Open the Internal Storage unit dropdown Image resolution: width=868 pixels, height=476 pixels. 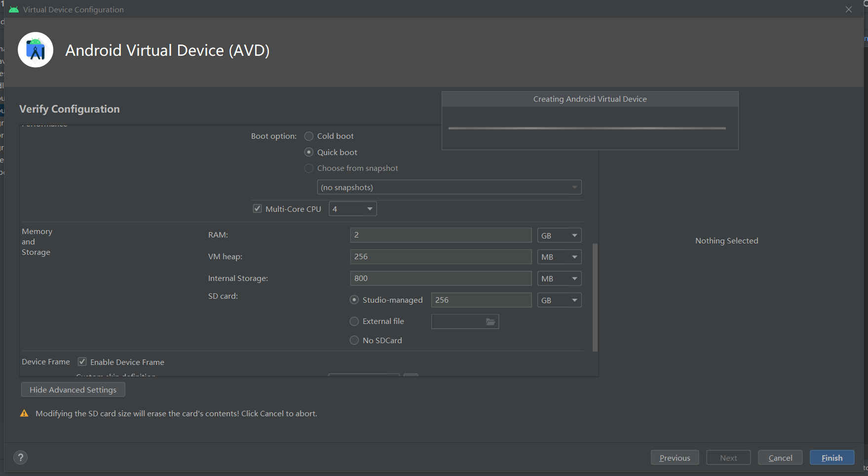559,278
